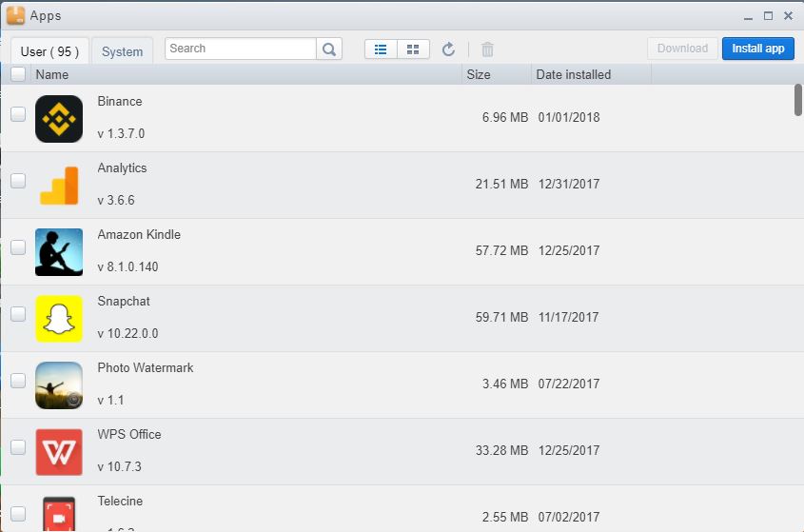This screenshot has width=804, height=532.
Task: Check the Binance row checkbox
Action: point(18,114)
